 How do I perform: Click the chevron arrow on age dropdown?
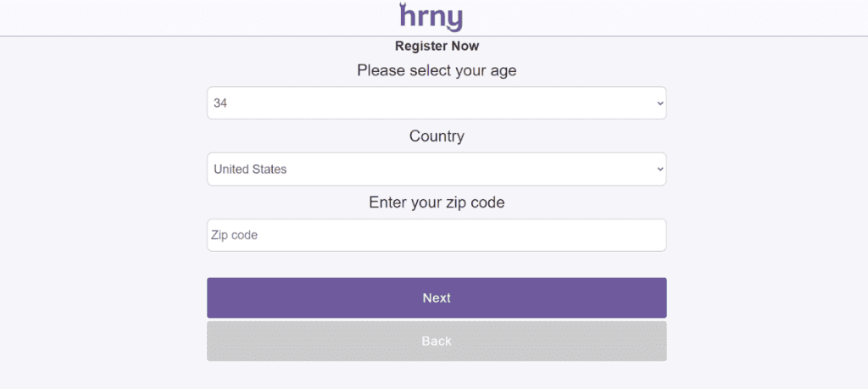(659, 103)
